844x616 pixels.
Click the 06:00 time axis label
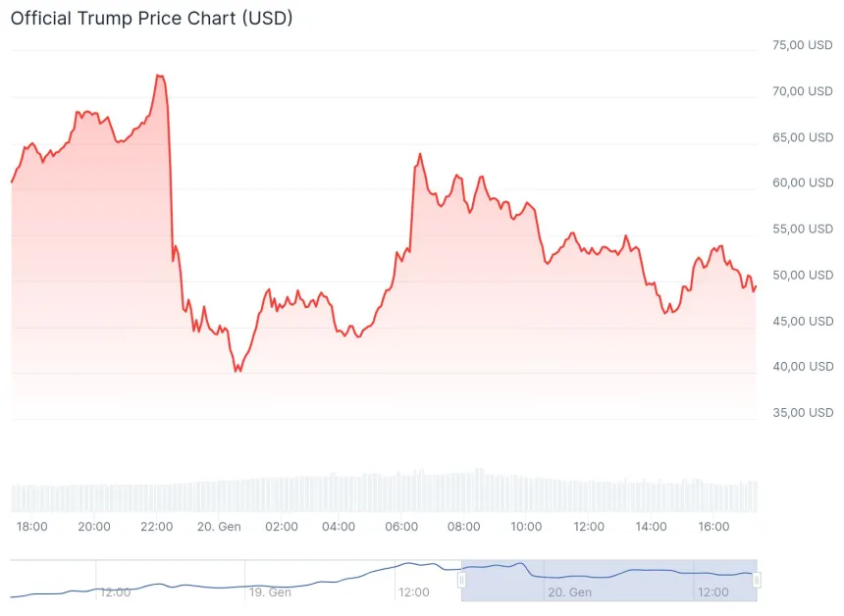coord(402,527)
